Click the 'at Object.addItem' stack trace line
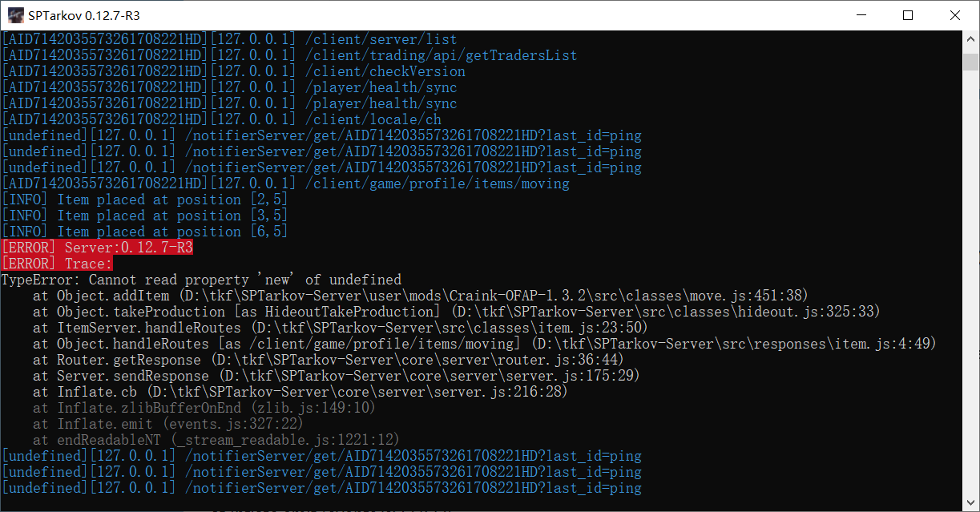The image size is (980, 512). 421,296
